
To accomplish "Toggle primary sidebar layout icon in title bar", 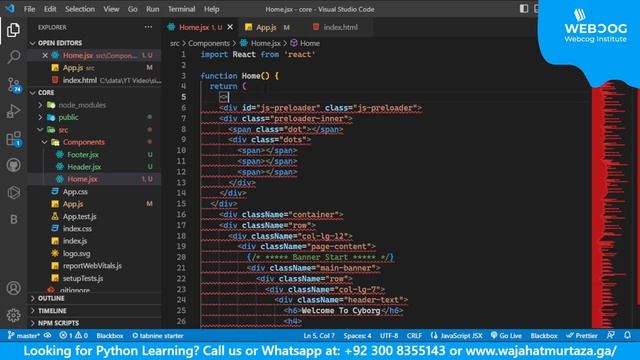I will click(x=524, y=9).
